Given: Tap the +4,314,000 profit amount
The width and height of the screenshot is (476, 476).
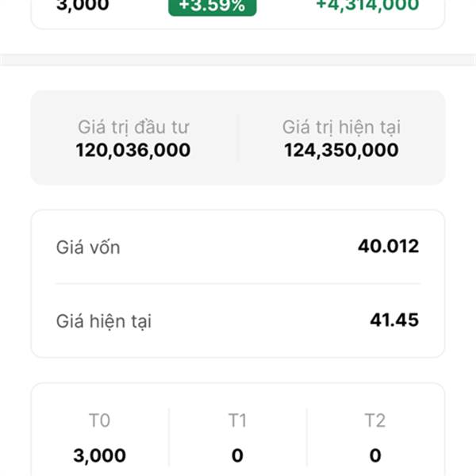Looking at the screenshot, I should click(x=367, y=6).
